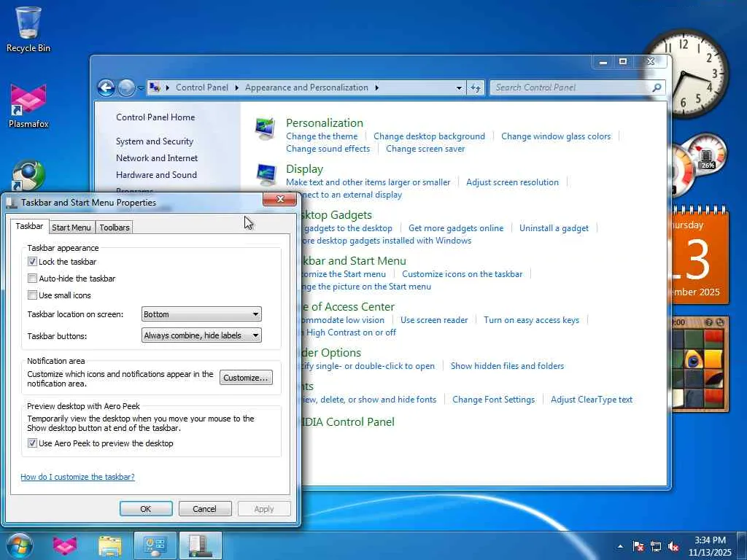Click the desktop clock gadget
The width and height of the screenshot is (747, 560).
coord(686,72)
